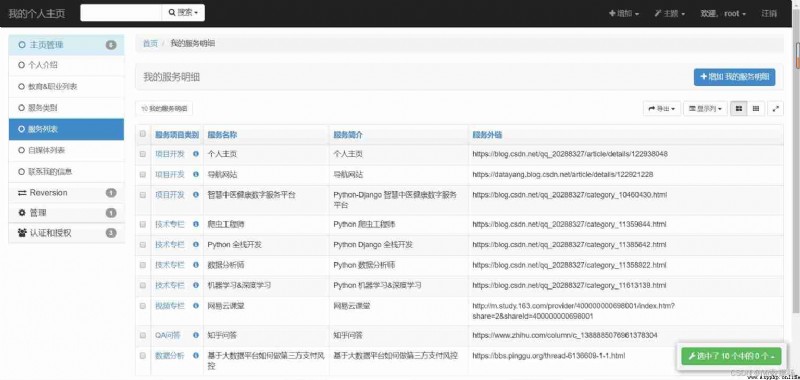The width and height of the screenshot is (800, 380).
Task: Click the fullscreen expand icon
Action: 776,109
